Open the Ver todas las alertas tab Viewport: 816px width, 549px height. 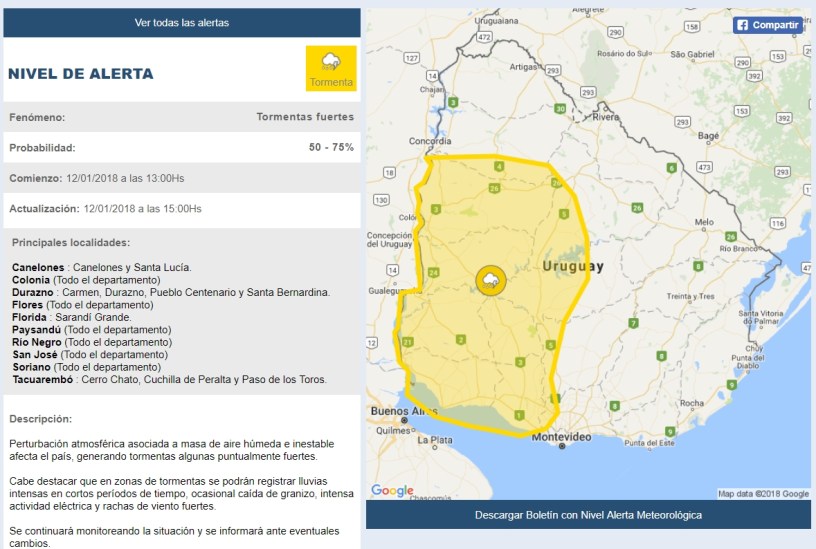click(x=182, y=22)
